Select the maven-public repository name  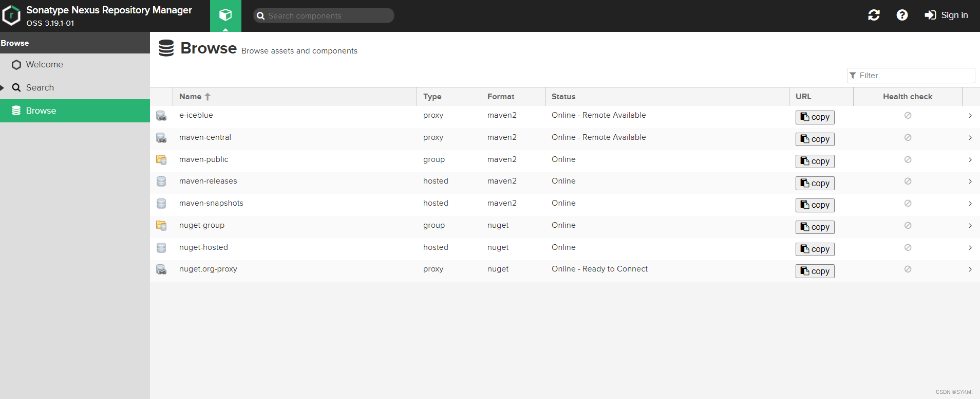click(203, 159)
